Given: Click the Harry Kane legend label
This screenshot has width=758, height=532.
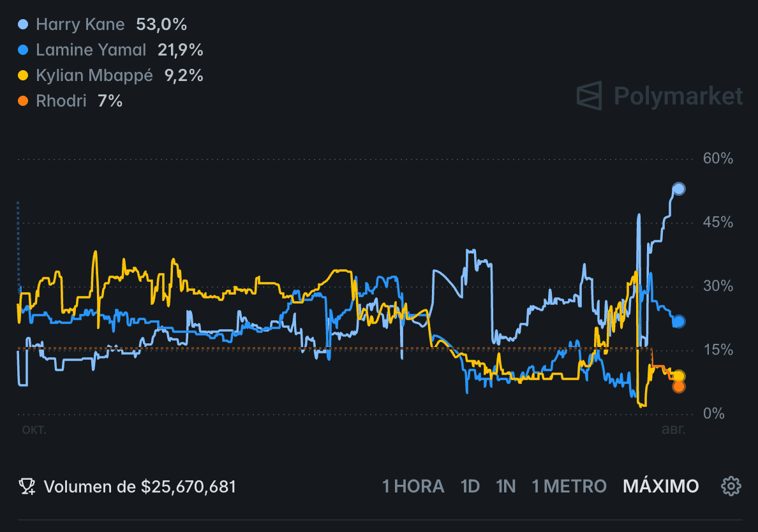Looking at the screenshot, I should tap(80, 24).
